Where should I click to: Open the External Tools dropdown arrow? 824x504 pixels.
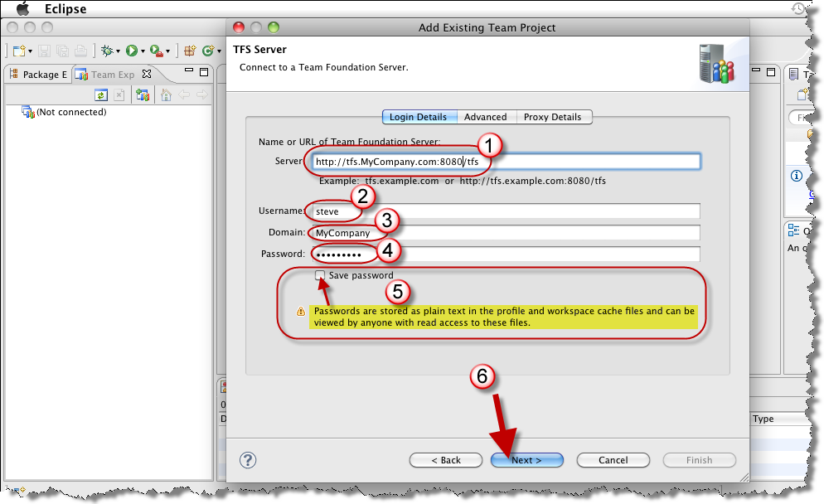point(167,51)
